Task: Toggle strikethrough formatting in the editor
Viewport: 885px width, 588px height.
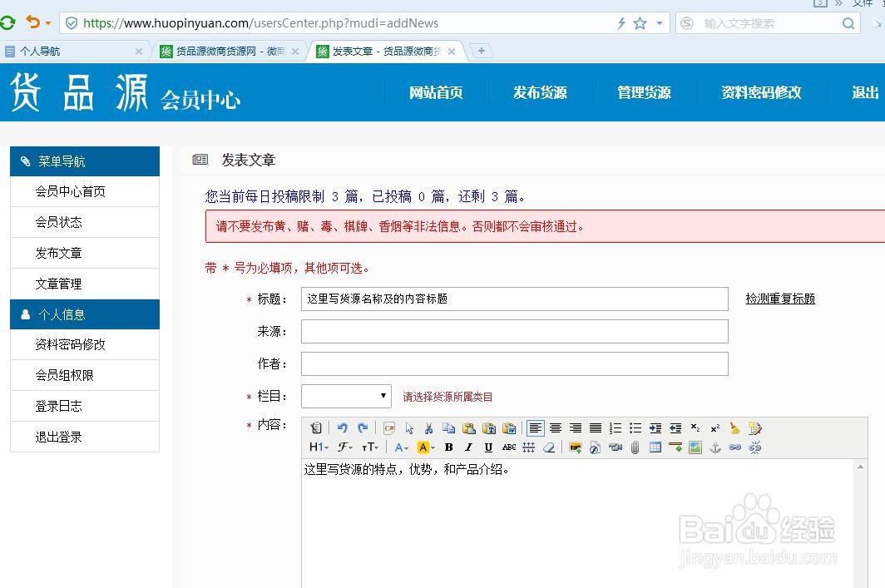Action: (510, 447)
